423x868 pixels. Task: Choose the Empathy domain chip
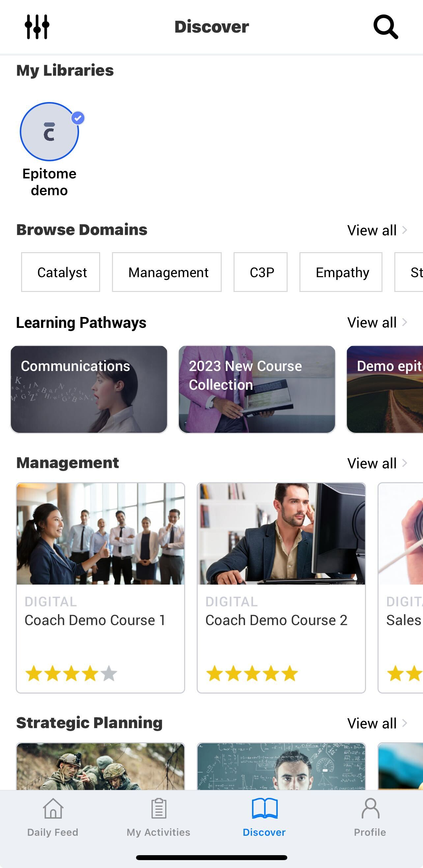(341, 272)
